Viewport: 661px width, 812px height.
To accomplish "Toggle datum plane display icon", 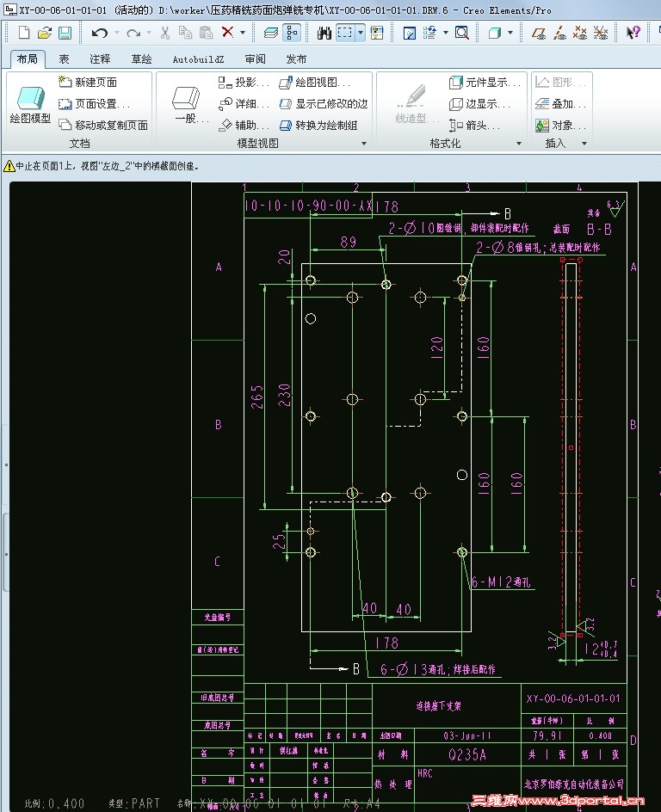I will 539,33.
